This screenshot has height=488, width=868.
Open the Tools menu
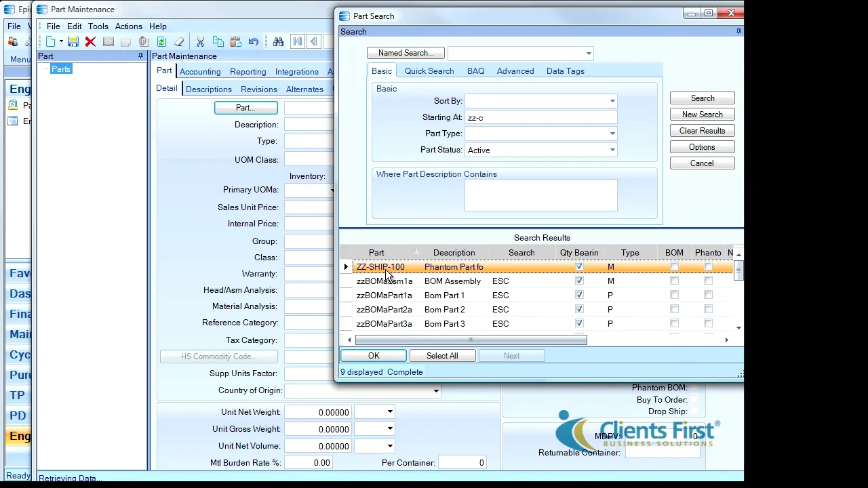98,26
